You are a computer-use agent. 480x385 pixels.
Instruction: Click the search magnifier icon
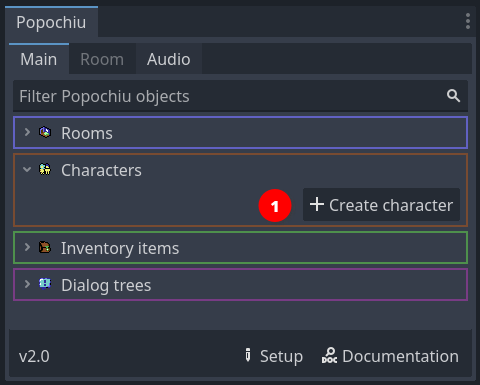pos(453,96)
